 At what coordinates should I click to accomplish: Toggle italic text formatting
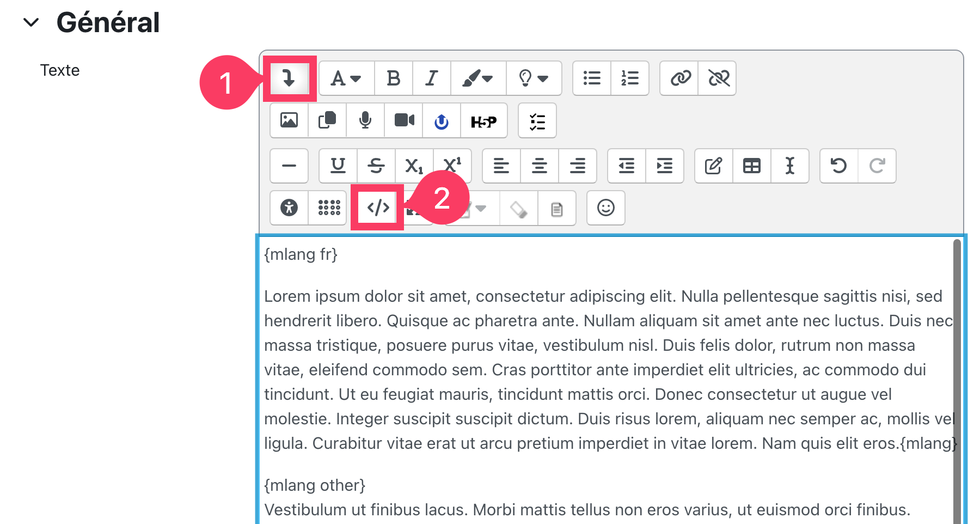pyautogui.click(x=431, y=78)
